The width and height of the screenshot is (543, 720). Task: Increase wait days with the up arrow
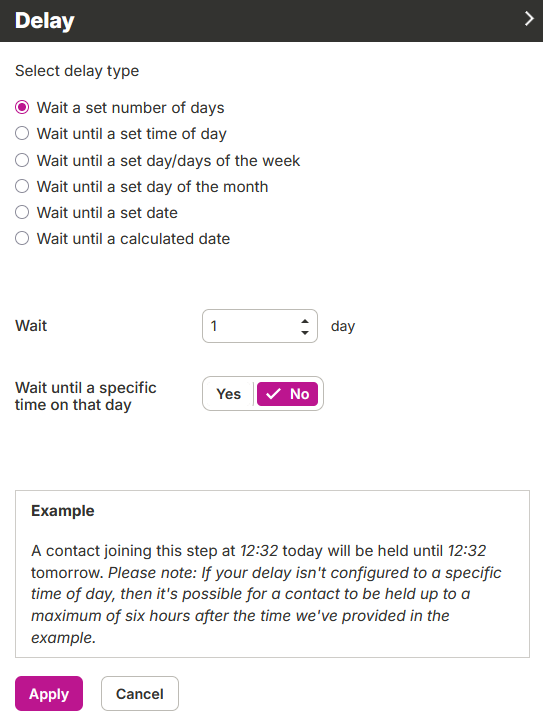tap(305, 321)
